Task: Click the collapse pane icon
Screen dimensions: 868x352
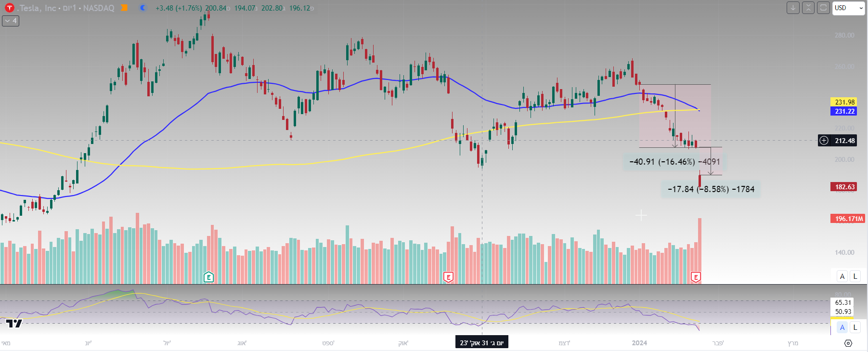Action: coord(808,8)
